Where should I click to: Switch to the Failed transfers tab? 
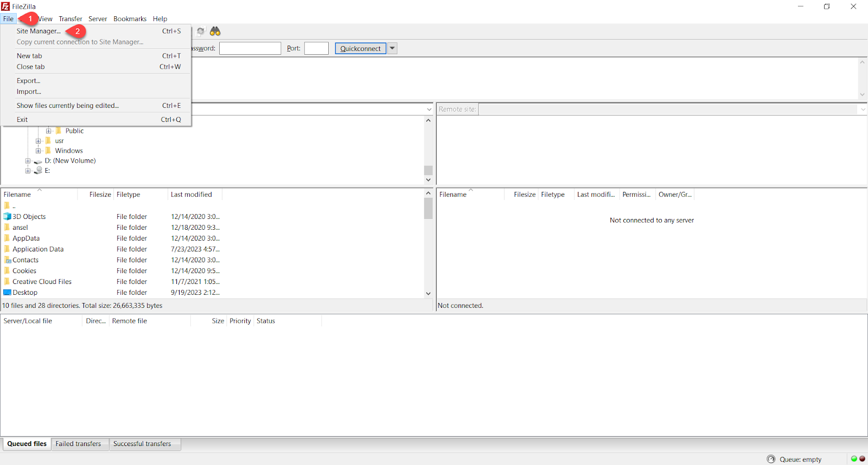tap(78, 444)
